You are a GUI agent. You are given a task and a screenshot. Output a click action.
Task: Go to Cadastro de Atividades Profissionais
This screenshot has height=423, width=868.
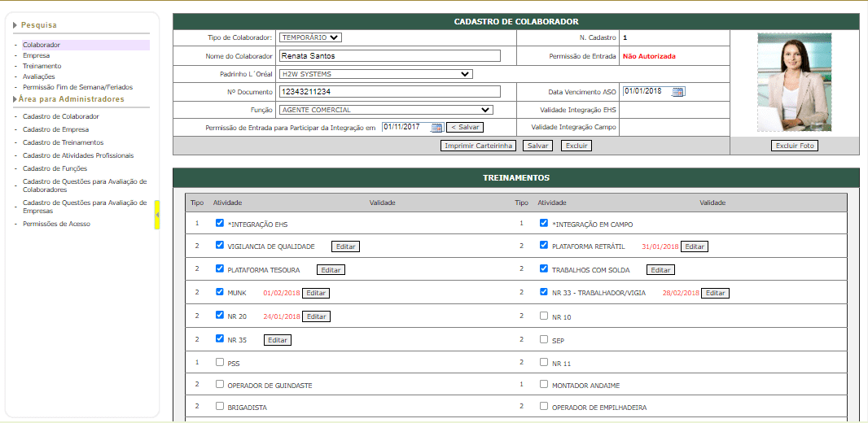pyautogui.click(x=78, y=155)
